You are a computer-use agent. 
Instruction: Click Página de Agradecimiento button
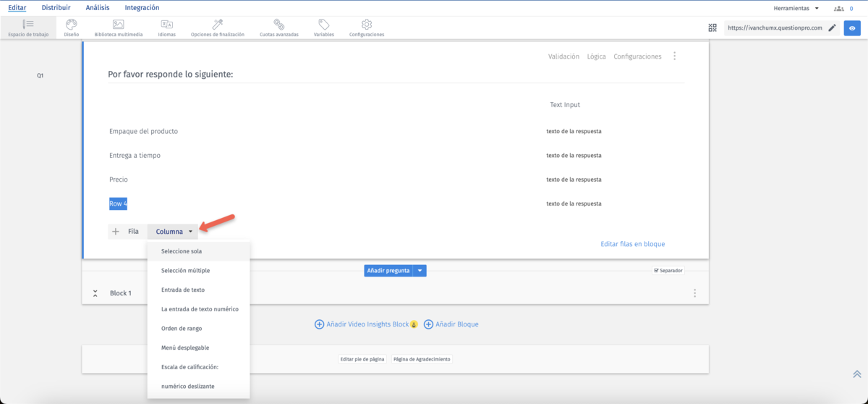coord(422,359)
